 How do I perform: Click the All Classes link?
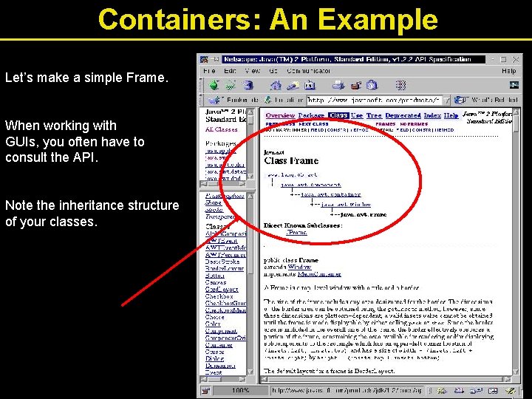point(221,129)
